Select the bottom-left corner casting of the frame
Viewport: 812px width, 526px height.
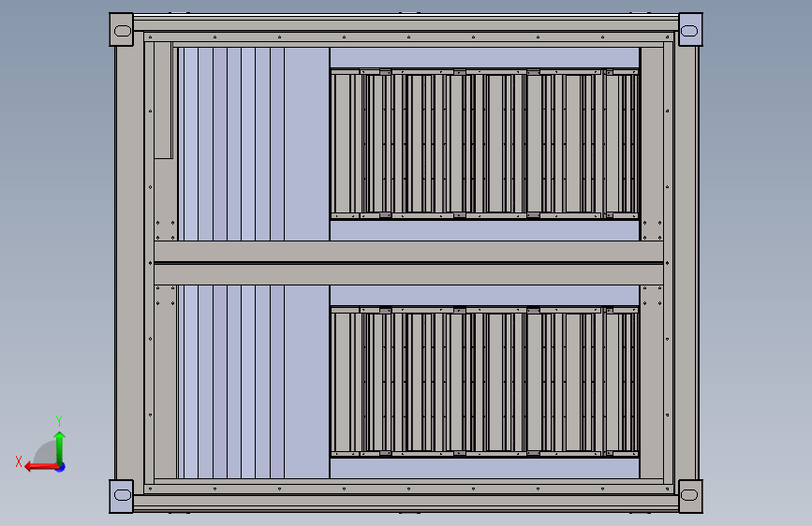tap(121, 496)
